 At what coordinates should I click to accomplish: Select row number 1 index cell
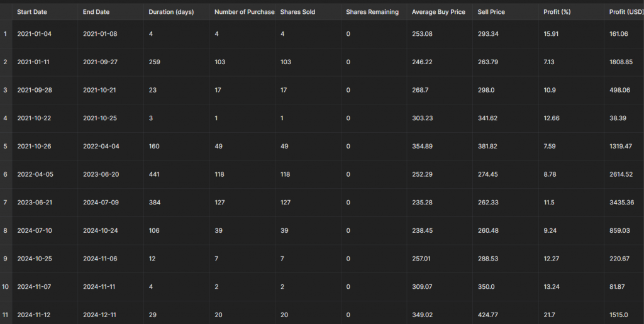(6, 34)
